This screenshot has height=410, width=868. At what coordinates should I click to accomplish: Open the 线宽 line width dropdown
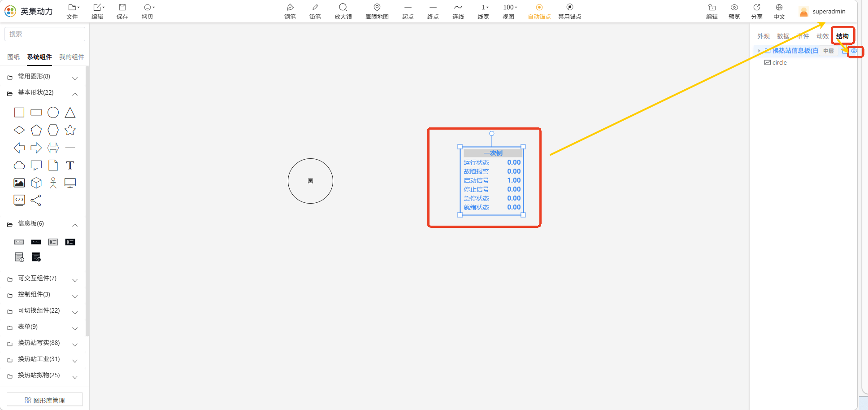coord(483,12)
